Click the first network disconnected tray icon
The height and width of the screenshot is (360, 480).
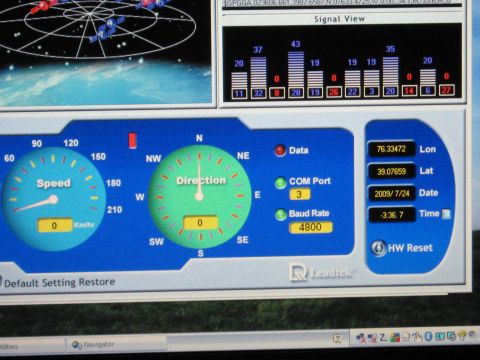coord(361,338)
